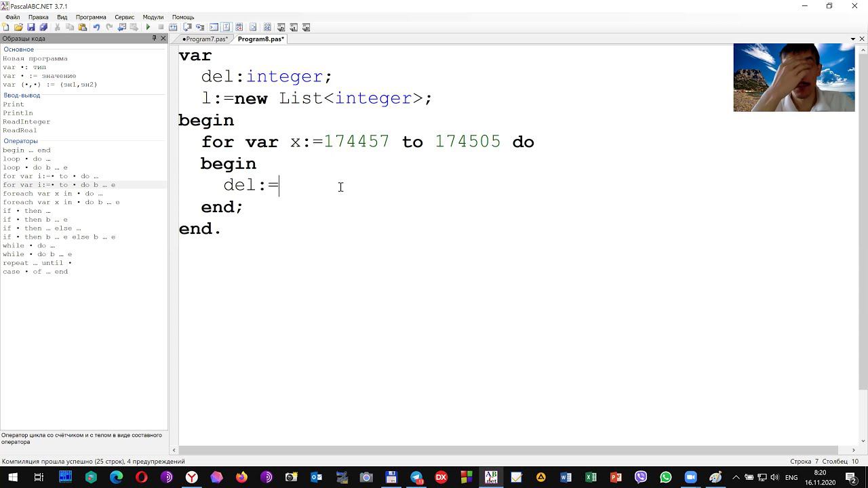Screen dimensions: 868x488
Task: Open Zoom from the taskbar
Action: tap(690, 477)
